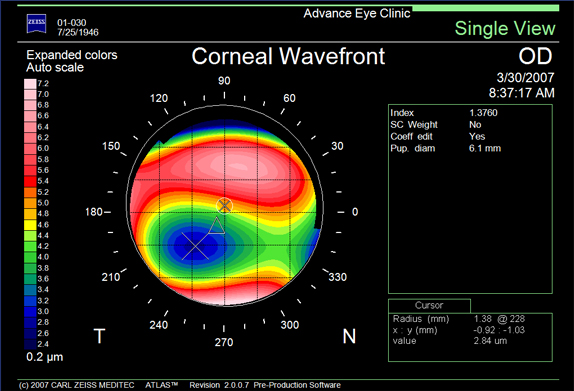Click the Single View label

tap(505, 28)
